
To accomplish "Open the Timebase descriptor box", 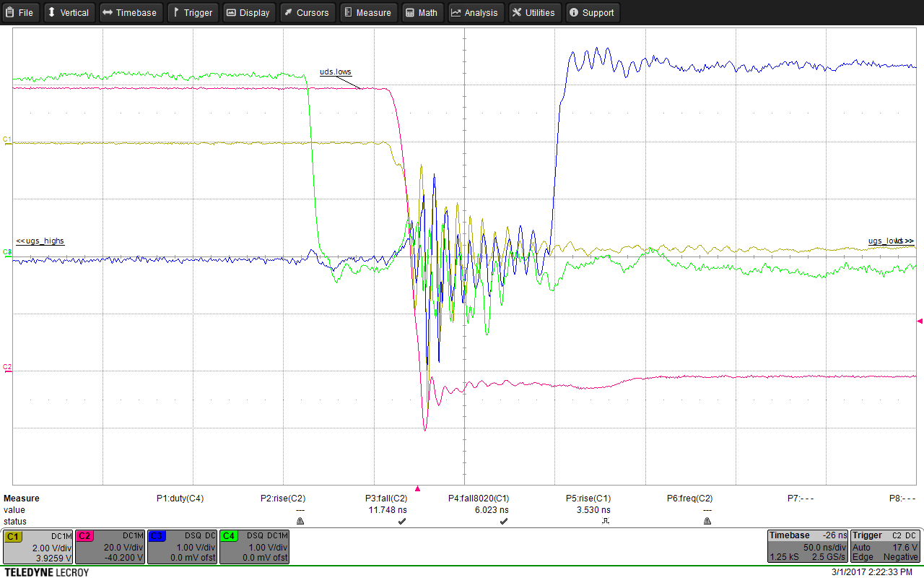I will coord(807,547).
